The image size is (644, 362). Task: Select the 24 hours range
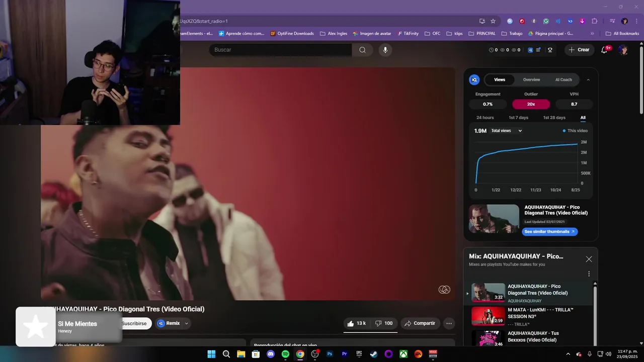click(485, 118)
